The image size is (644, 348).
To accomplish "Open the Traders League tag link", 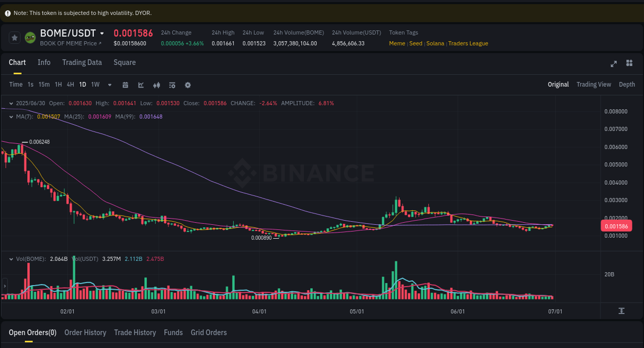I will point(468,43).
